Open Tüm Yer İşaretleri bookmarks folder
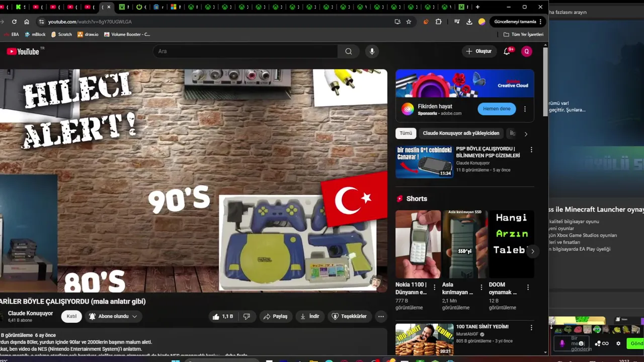 click(x=524, y=34)
